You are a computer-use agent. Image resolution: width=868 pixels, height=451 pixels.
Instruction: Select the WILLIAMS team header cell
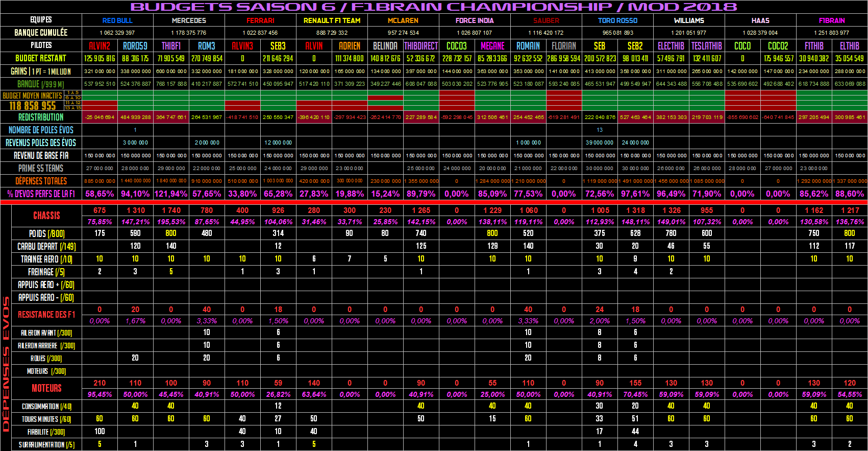(x=689, y=20)
